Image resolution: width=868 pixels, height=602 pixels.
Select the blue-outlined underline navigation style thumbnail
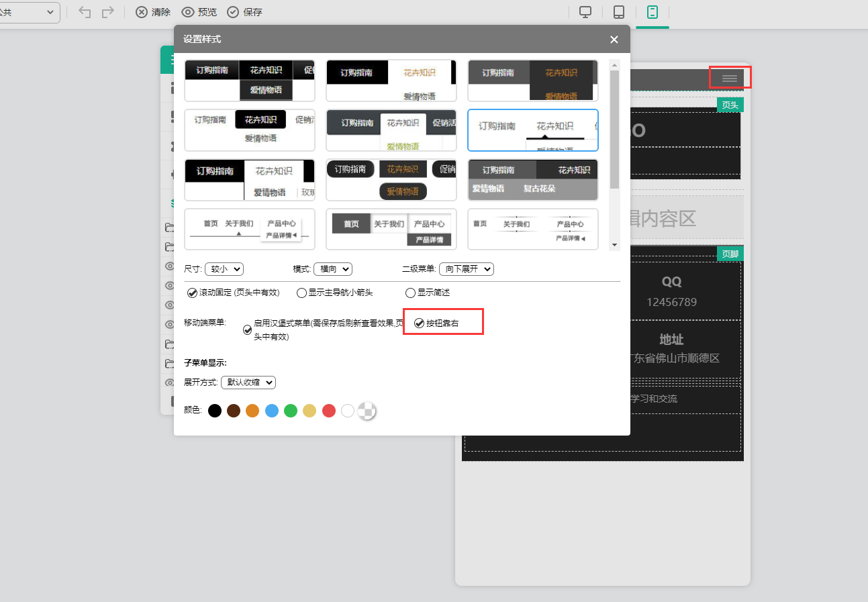(532, 130)
